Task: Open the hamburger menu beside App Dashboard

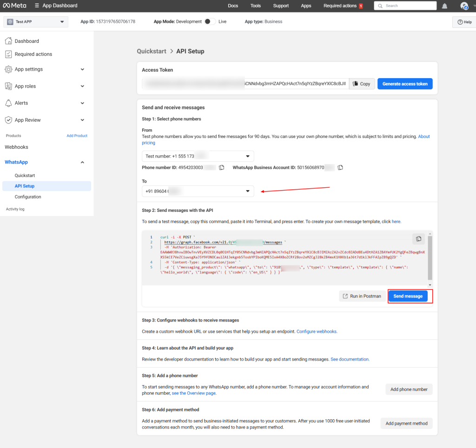Action: 37,6
